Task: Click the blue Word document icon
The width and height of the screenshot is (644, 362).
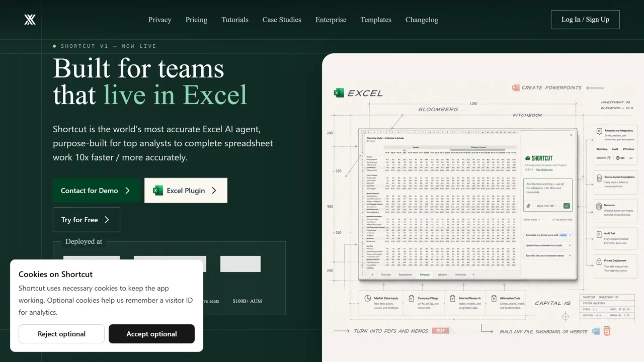Action: click(596, 331)
